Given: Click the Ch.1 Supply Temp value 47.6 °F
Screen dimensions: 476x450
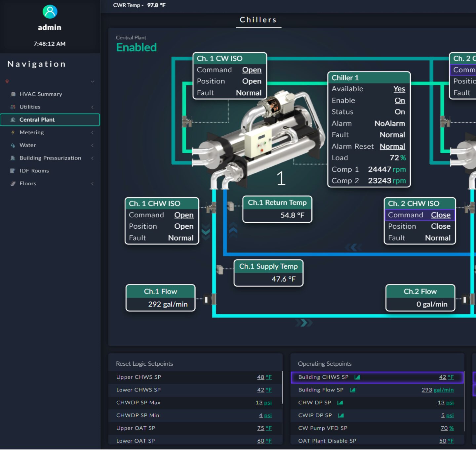Looking at the screenshot, I should point(283,279).
